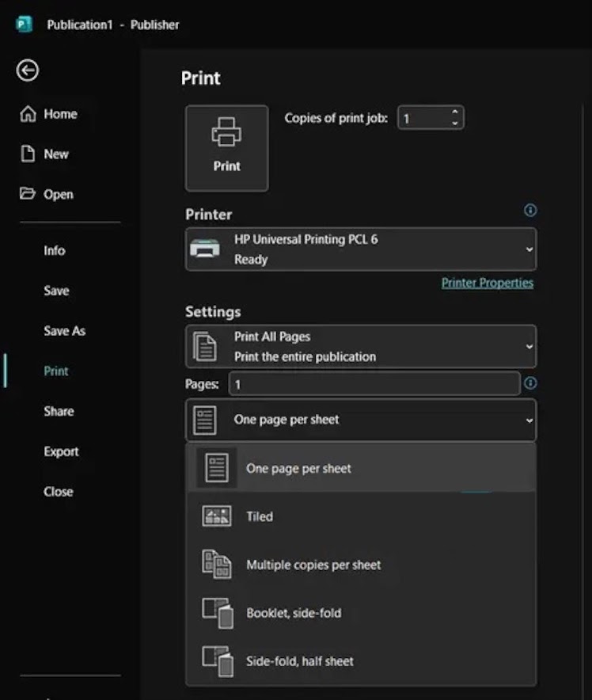Click the Tiled layout icon

[x=217, y=516]
